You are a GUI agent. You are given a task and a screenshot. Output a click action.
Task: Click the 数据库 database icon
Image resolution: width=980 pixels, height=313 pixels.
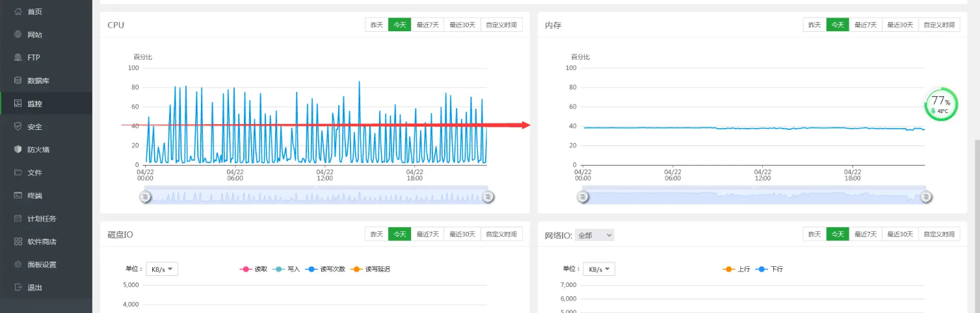tap(18, 81)
